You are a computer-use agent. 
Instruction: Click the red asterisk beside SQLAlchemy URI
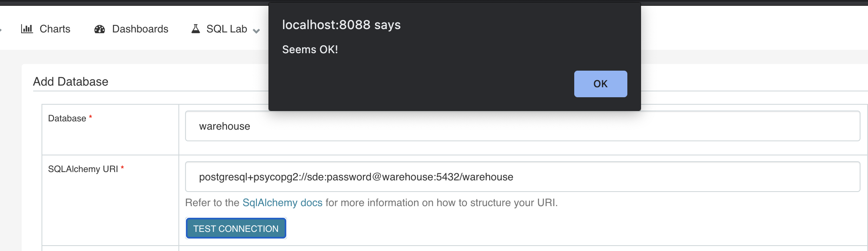tap(122, 168)
